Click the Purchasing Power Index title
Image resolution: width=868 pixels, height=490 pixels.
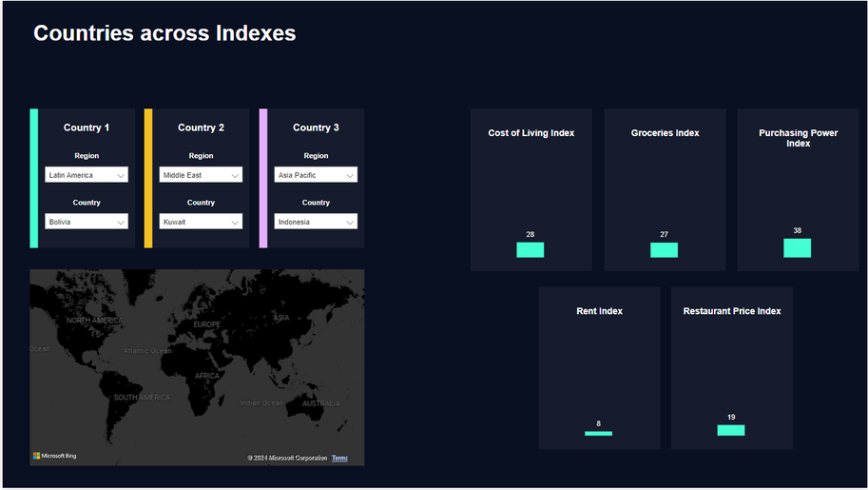click(798, 138)
